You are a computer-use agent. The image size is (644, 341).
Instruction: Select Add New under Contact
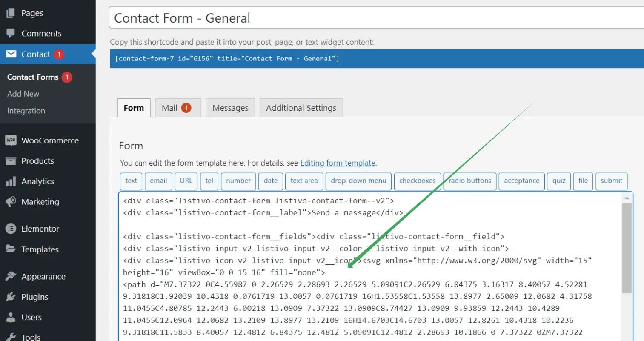tap(23, 94)
